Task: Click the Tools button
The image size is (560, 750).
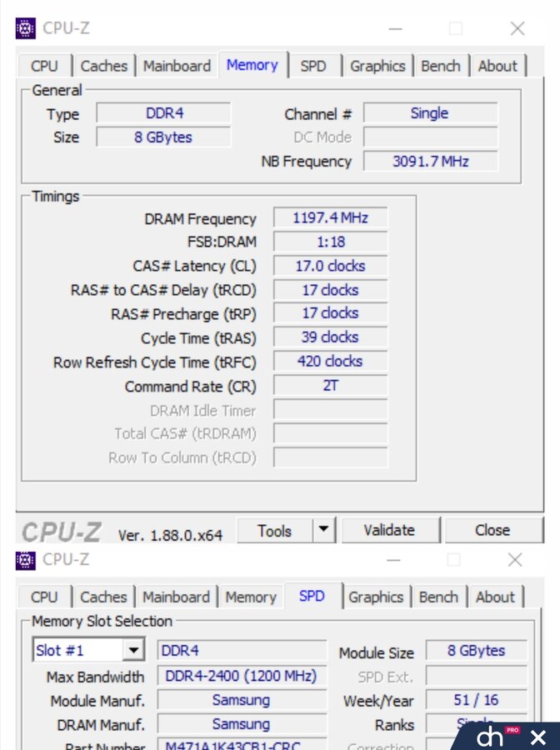Action: pos(274,531)
